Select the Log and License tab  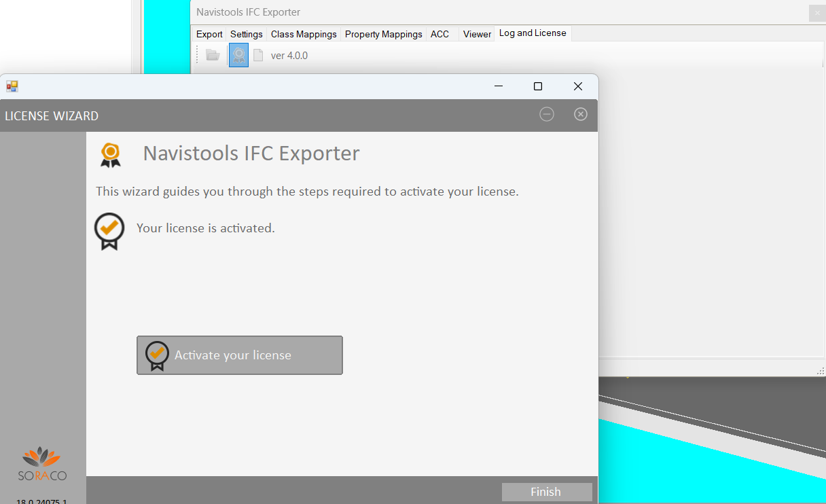532,33
